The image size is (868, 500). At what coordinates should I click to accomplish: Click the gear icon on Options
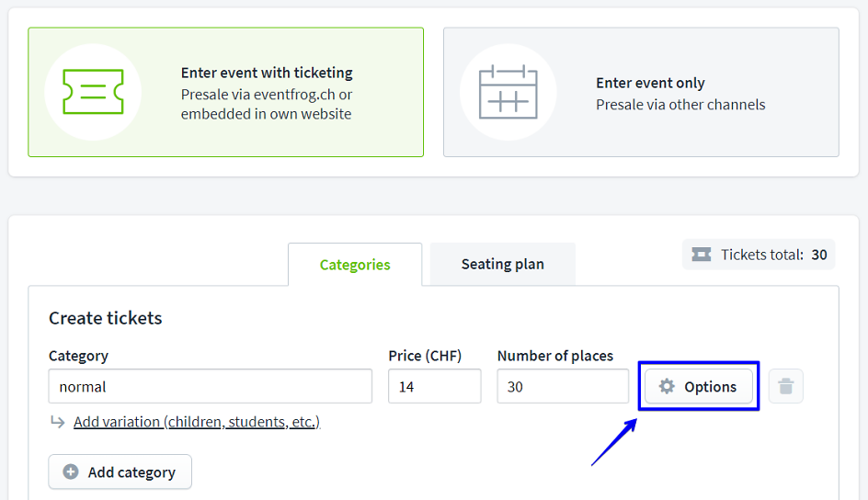click(668, 387)
